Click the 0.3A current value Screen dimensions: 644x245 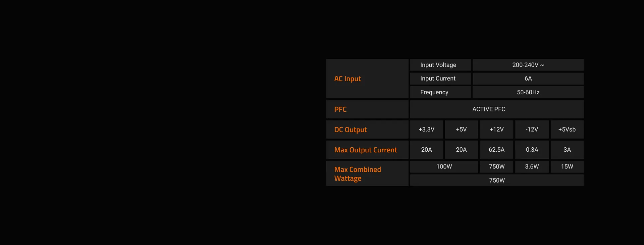532,150
